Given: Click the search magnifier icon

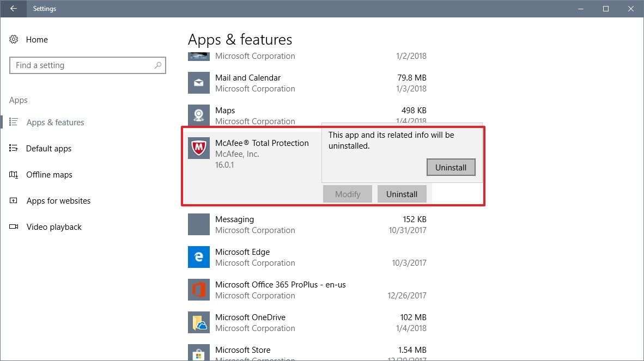Looking at the screenshot, I should pyautogui.click(x=159, y=65).
